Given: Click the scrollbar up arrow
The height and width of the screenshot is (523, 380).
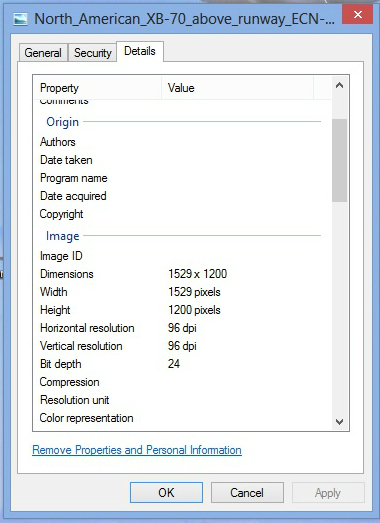Looking at the screenshot, I should [339, 85].
